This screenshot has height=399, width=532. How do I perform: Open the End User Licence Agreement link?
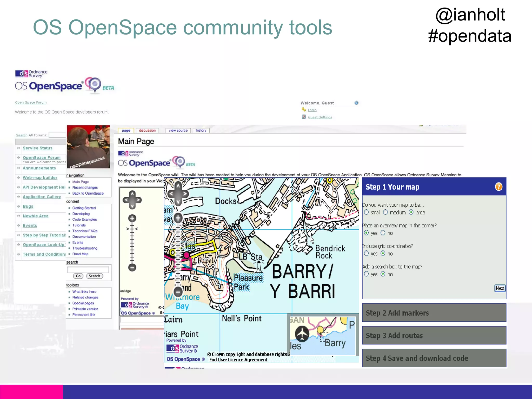238,360
